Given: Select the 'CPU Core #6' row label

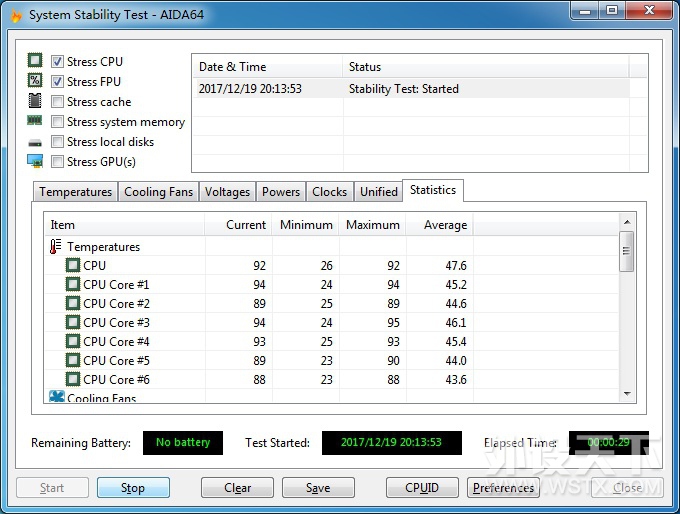Looking at the screenshot, I should 116,380.
